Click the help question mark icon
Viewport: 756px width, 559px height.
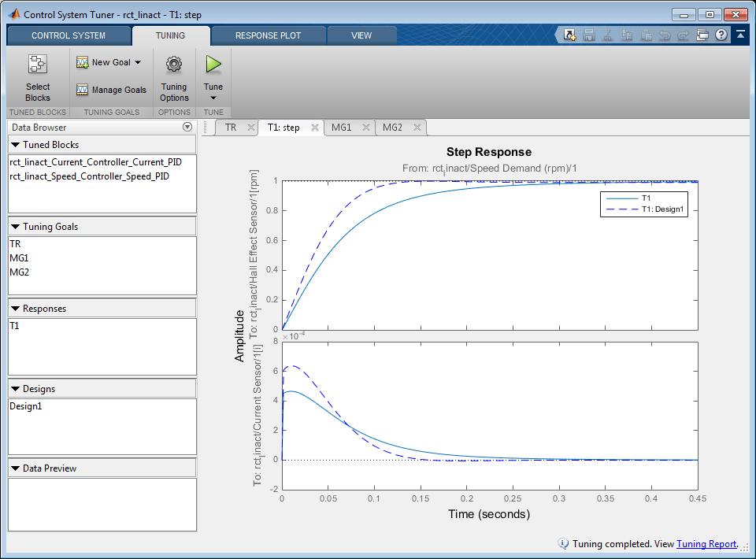pos(721,35)
